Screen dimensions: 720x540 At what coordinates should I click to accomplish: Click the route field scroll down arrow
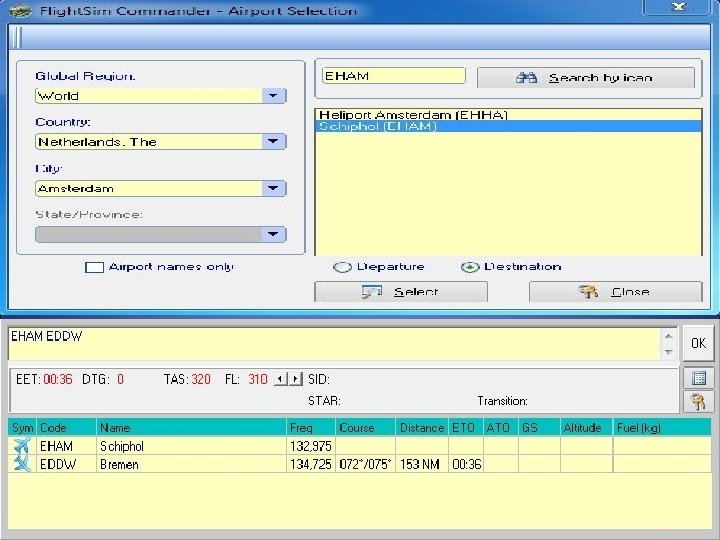tap(669, 352)
